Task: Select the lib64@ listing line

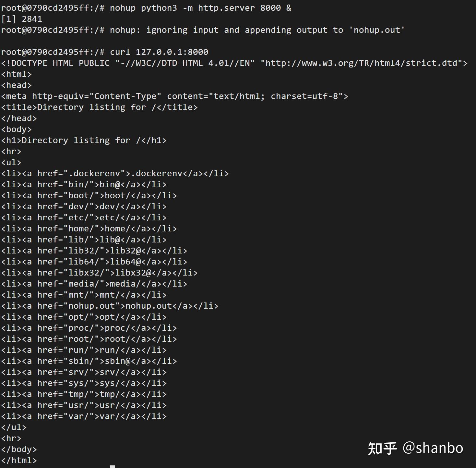Action: tap(94, 262)
